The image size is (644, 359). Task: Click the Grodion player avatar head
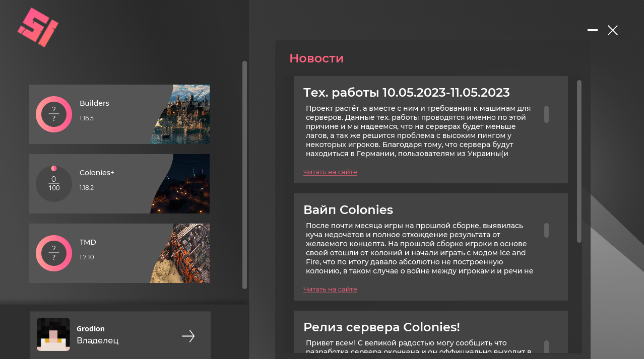53,334
